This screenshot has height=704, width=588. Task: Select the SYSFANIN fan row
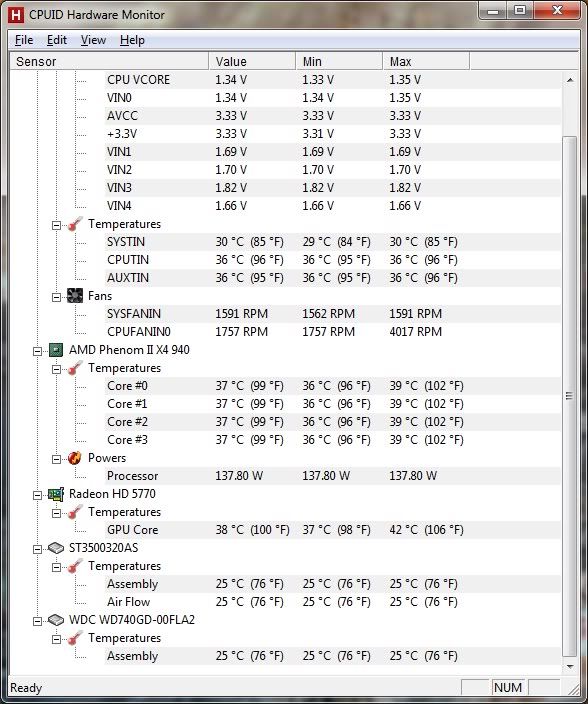(332, 313)
